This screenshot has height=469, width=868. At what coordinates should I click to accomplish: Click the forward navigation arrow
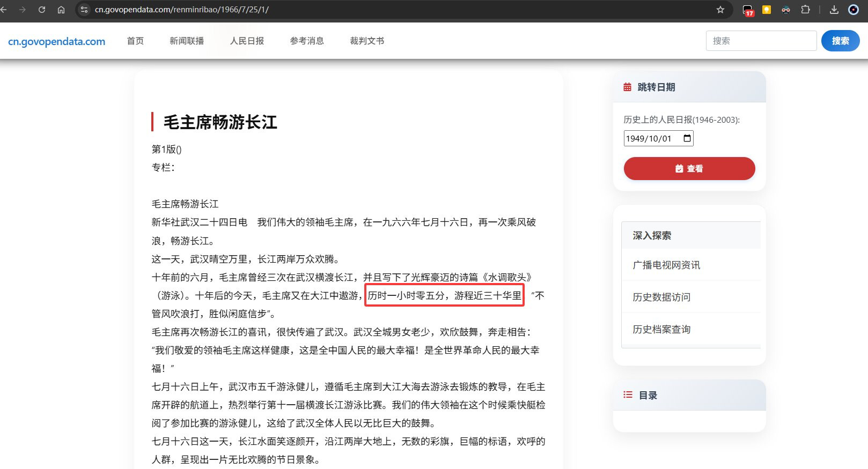(23, 10)
